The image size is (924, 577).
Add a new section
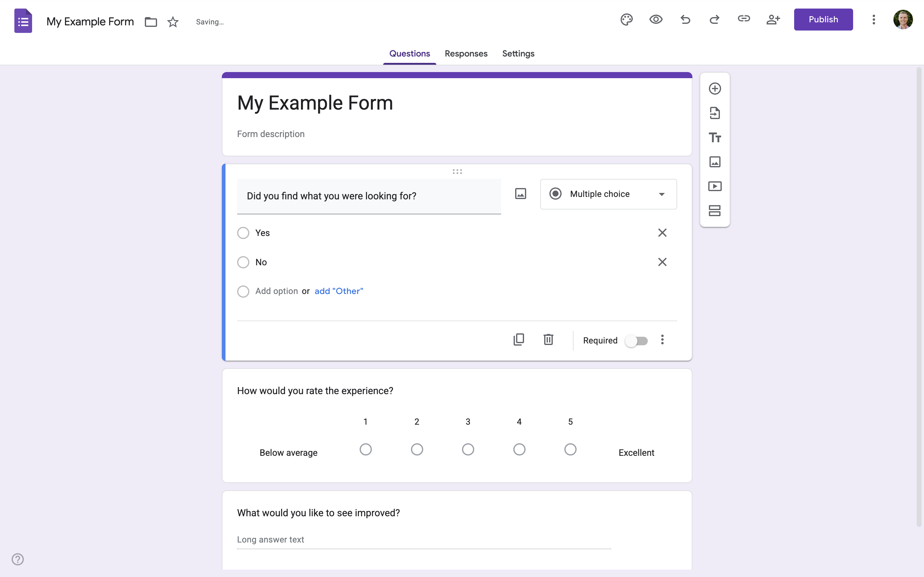point(715,210)
